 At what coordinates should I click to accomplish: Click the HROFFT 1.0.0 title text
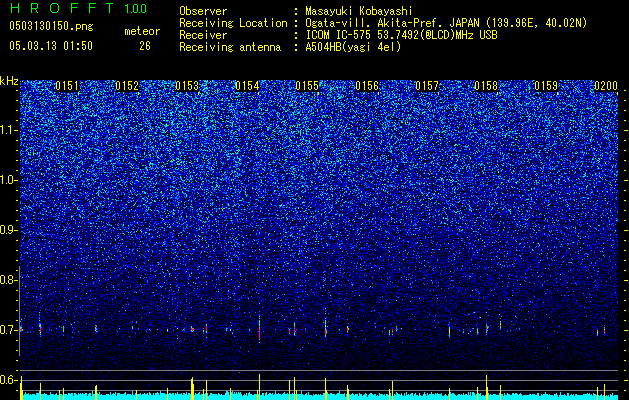[x=78, y=8]
